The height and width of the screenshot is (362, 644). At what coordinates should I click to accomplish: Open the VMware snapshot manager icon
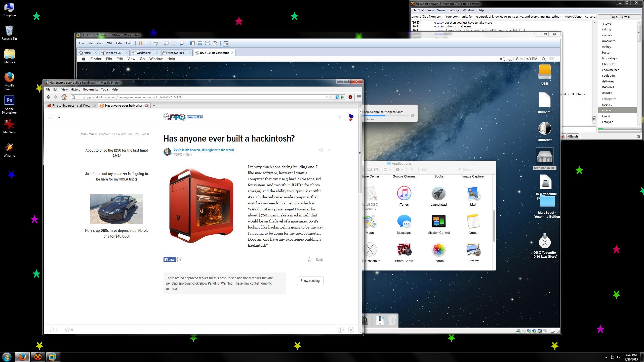coord(182,43)
